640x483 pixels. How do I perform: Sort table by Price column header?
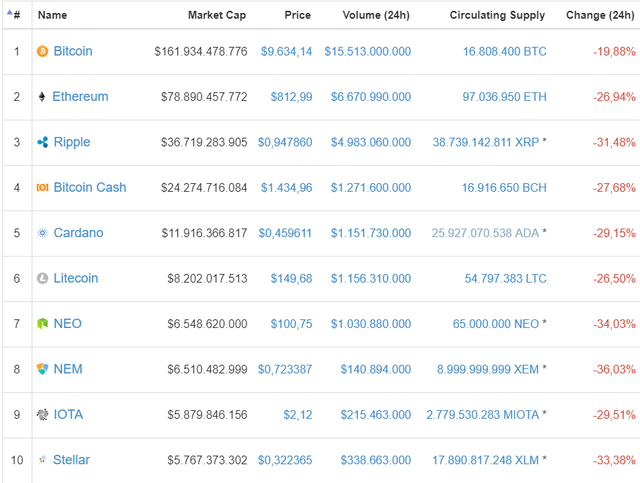(x=298, y=15)
